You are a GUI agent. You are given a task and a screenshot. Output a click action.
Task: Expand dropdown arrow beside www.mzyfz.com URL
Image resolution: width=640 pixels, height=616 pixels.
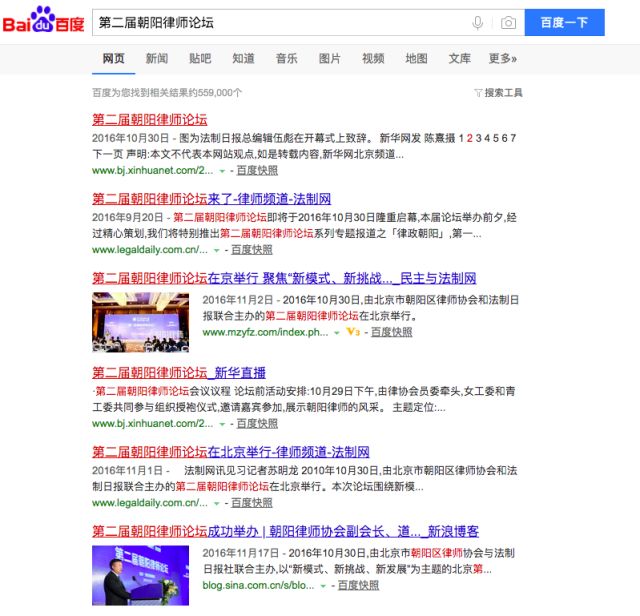pos(337,333)
